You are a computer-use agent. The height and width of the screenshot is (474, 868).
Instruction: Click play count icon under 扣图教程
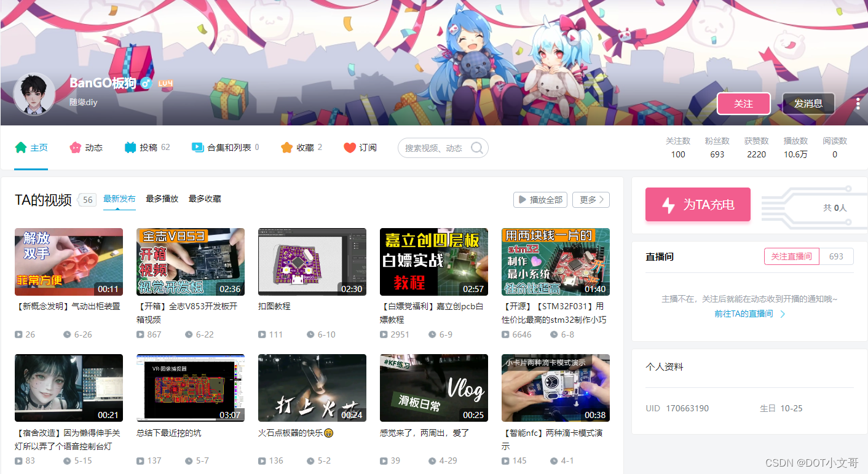(x=262, y=334)
